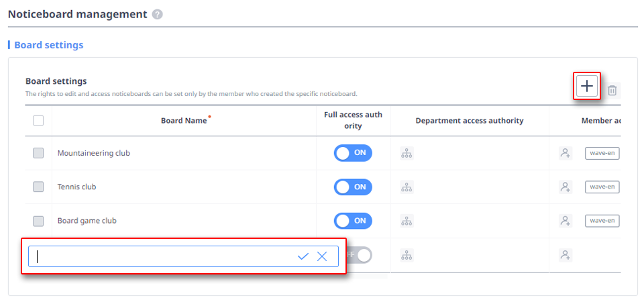
Task: Turn off full access for Mountaineering club
Action: [x=353, y=153]
